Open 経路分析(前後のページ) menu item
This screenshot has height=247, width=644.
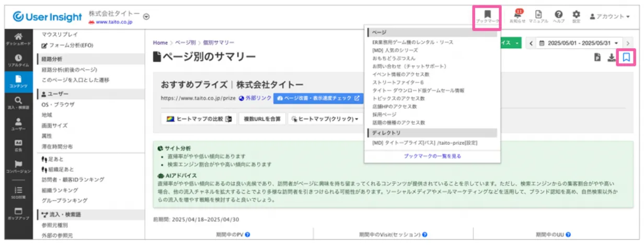[x=70, y=70]
